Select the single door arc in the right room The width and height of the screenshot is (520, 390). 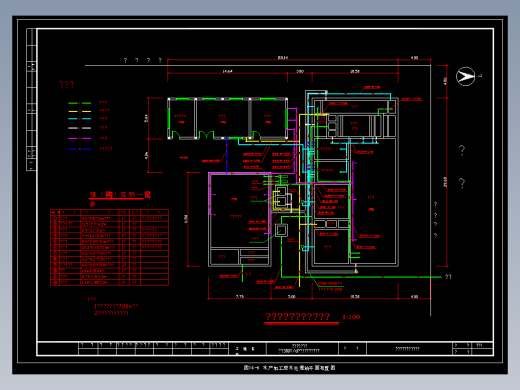pos(256,135)
